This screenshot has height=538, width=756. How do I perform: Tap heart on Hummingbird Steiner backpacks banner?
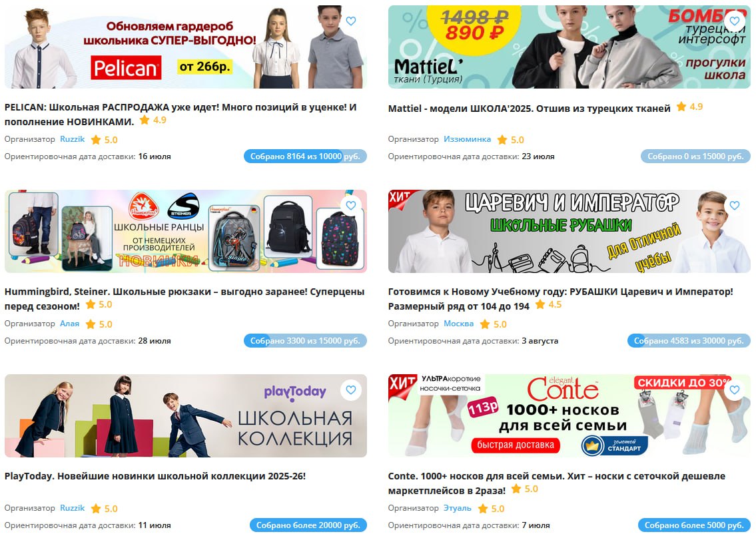(351, 205)
